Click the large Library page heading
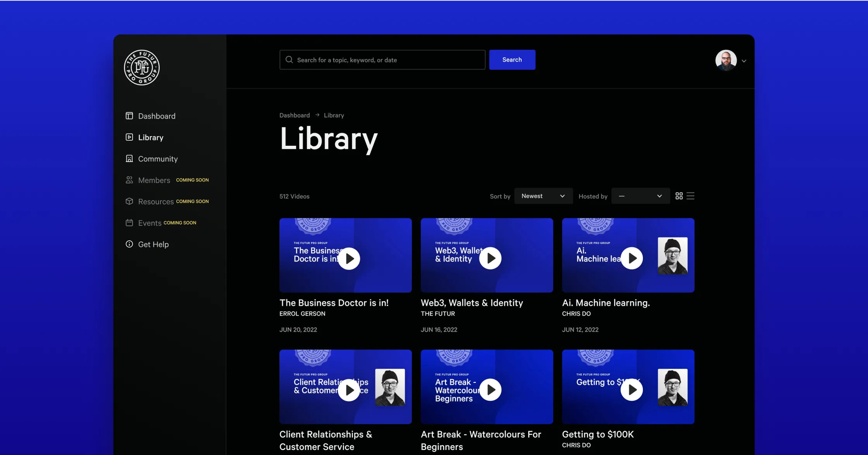This screenshot has width=868, height=455. [x=329, y=140]
